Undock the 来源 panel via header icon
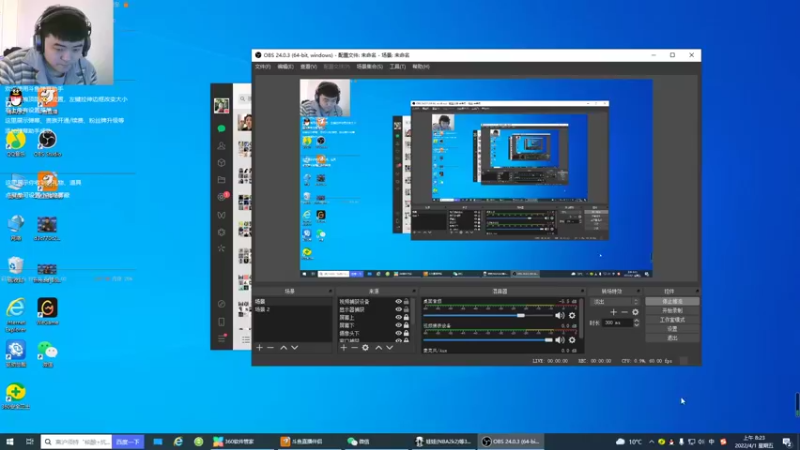 pos(414,291)
